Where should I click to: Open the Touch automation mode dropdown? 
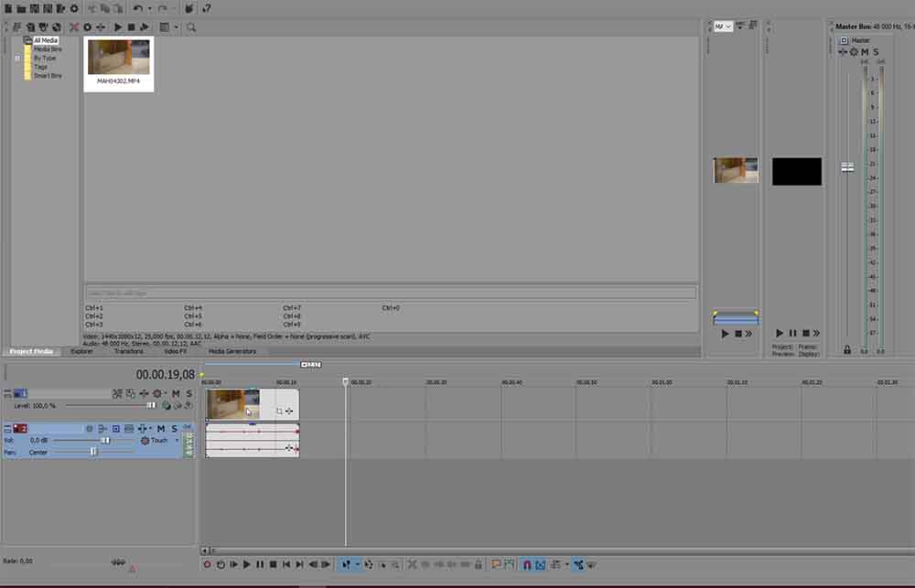177,441
